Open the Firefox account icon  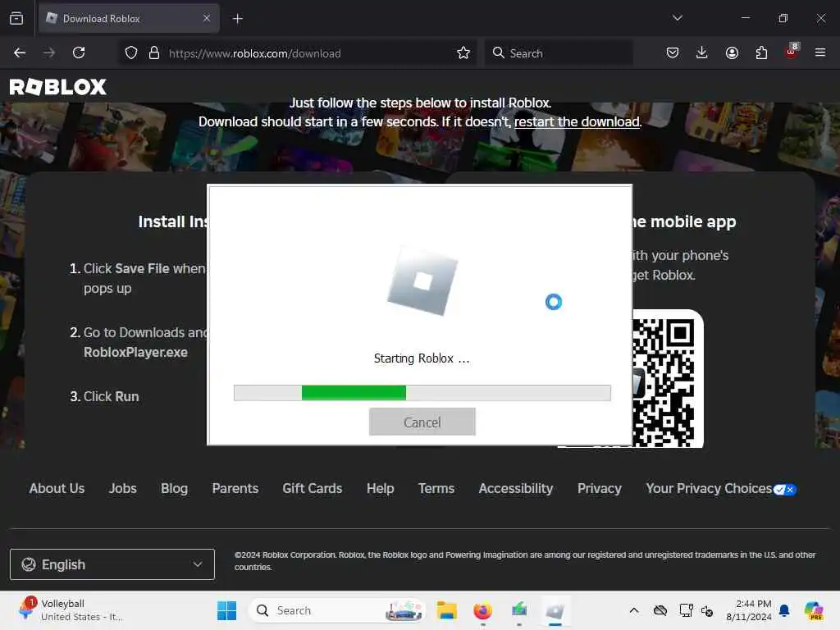(x=732, y=52)
